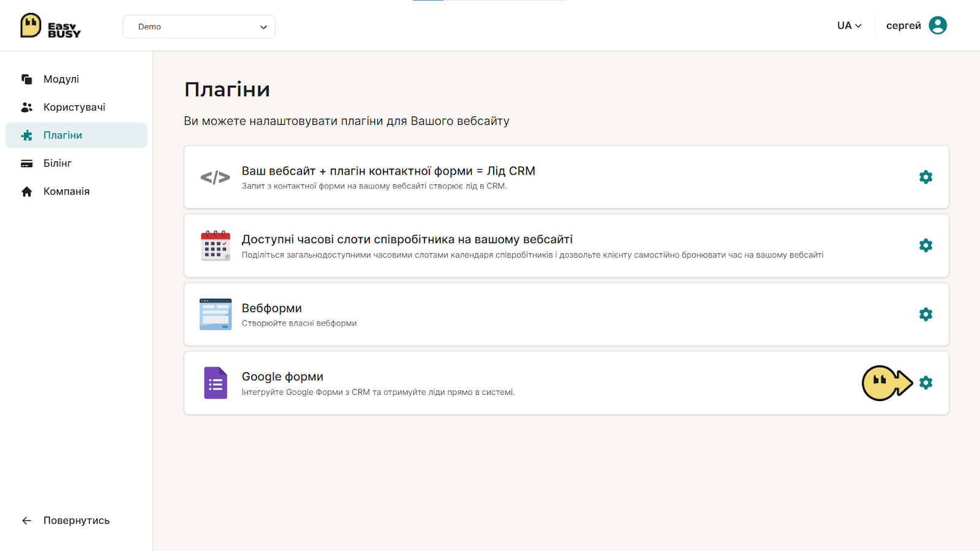Open settings gear for Google форми
Viewport: 980px width, 551px height.
925,383
